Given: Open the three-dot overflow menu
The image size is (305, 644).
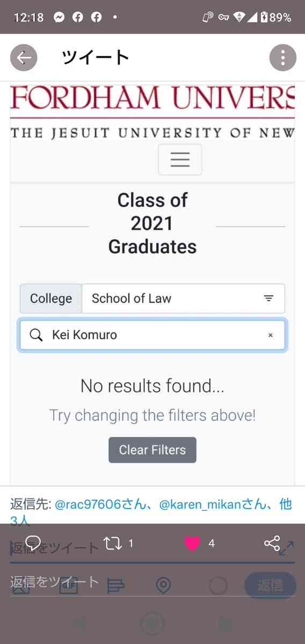Looking at the screenshot, I should (x=283, y=58).
